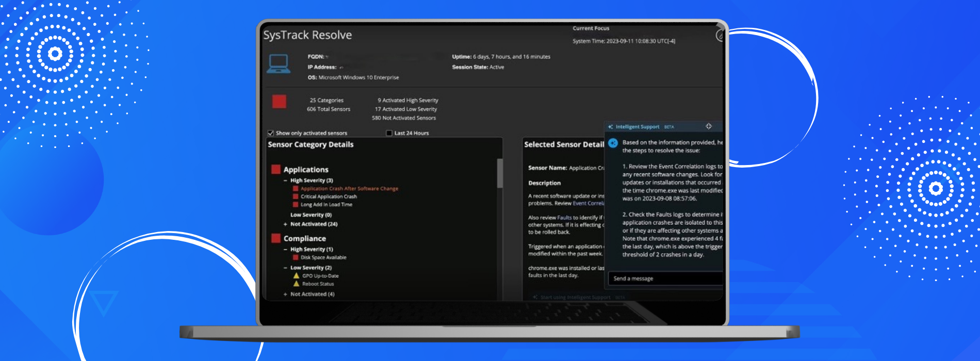Select Reboot Status sensor
Image resolution: width=980 pixels, height=361 pixels.
318,284
